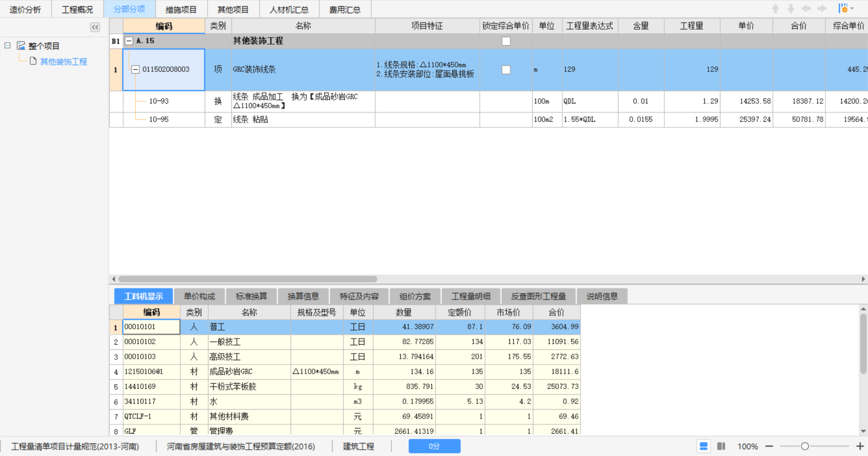Click the vertical scrollbar of bottom panel
868x456 pixels.
(x=863, y=343)
